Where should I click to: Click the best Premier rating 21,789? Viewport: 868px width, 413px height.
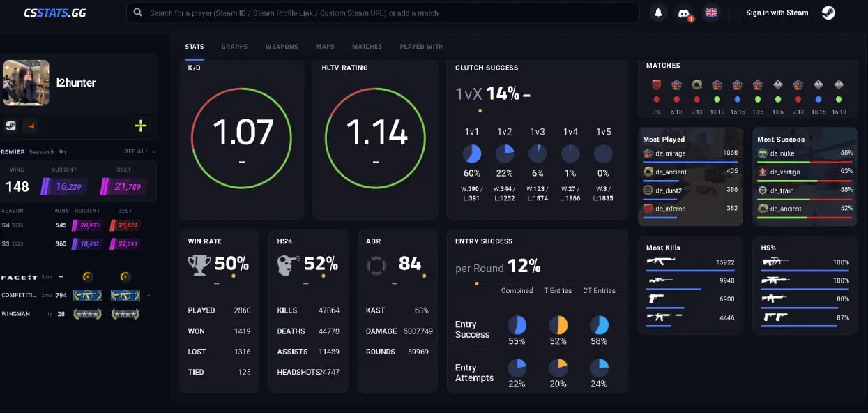click(123, 187)
